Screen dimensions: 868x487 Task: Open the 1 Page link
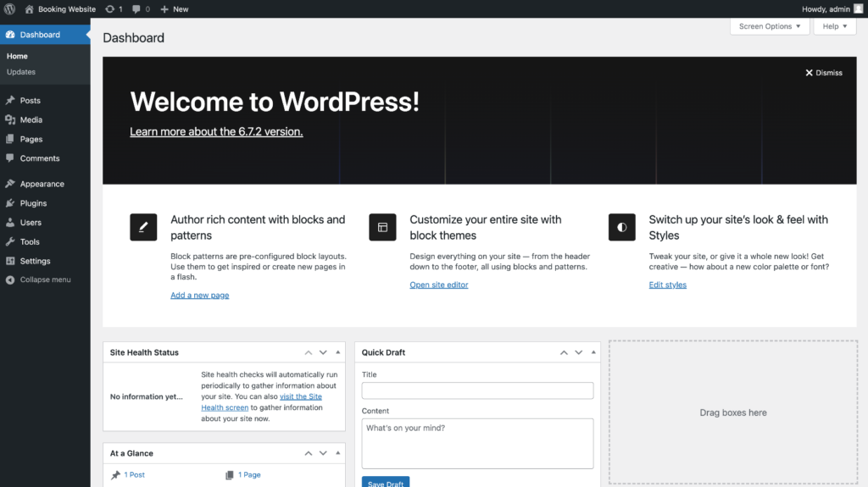tap(249, 475)
